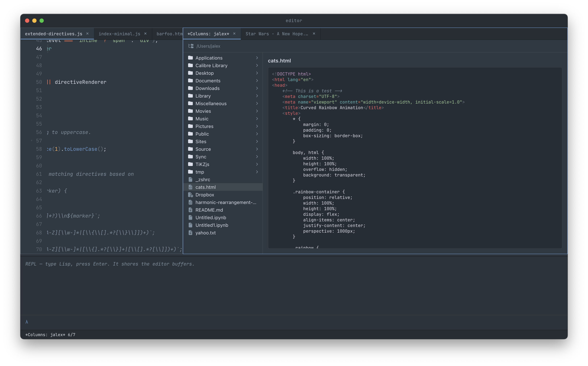The image size is (588, 366).
Task: Click the Curved Rainbow Animation title text
Action: click(x=332, y=108)
